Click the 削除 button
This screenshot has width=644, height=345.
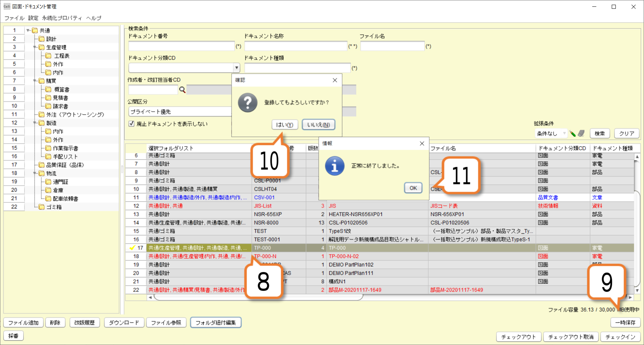[x=55, y=322]
